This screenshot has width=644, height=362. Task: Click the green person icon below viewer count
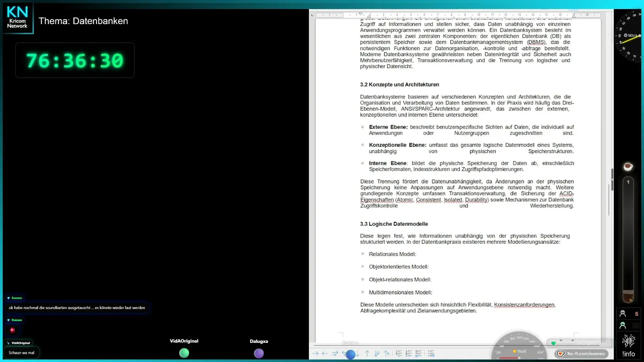(x=623, y=325)
